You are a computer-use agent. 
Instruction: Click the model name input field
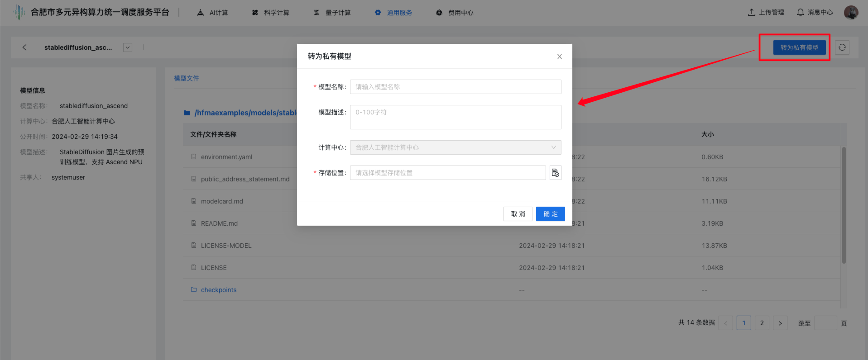tap(455, 87)
